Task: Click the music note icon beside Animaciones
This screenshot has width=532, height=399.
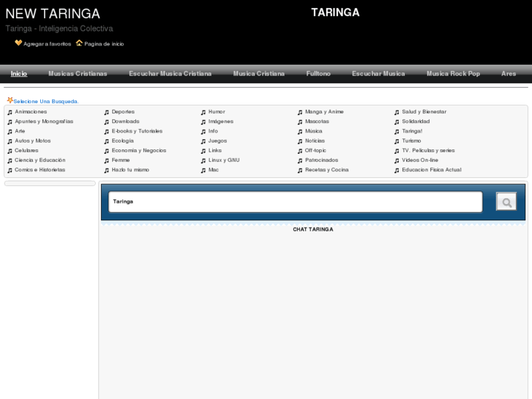Action: tap(10, 112)
